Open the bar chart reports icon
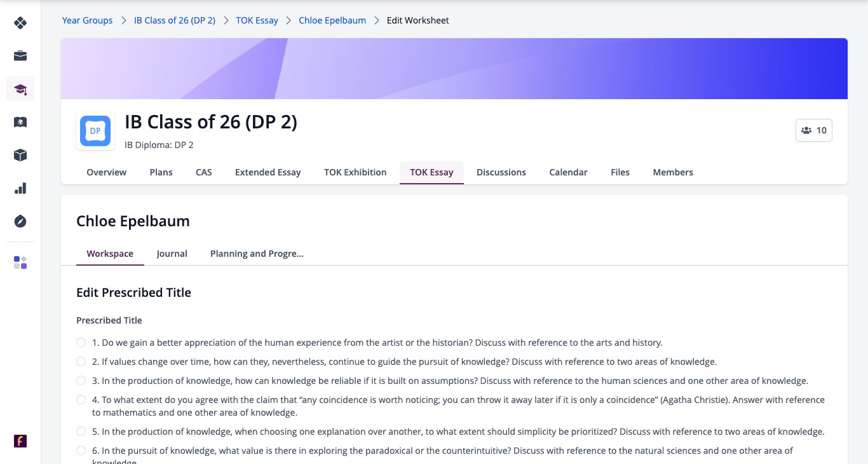Image resolution: width=868 pixels, height=464 pixels. point(20,188)
